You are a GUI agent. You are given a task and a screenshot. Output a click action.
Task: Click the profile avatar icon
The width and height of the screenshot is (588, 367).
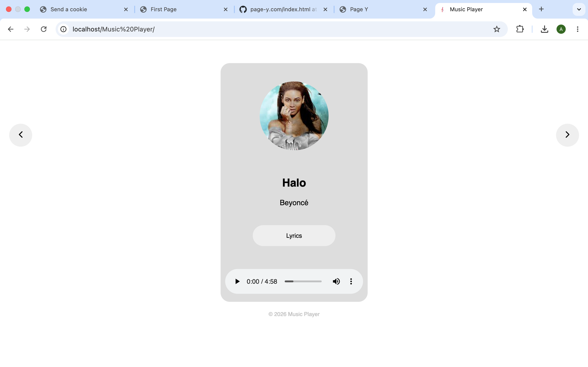[561, 29]
